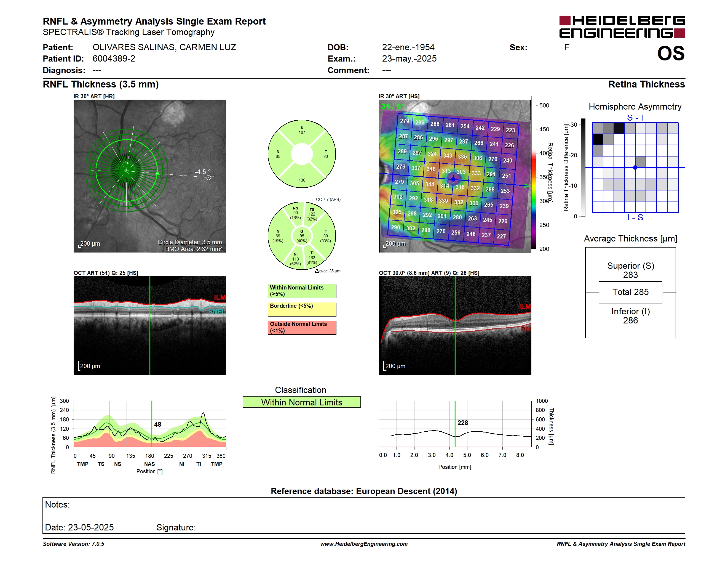
Task: Click the thickness difference grayscale bar
Action: tap(583, 168)
